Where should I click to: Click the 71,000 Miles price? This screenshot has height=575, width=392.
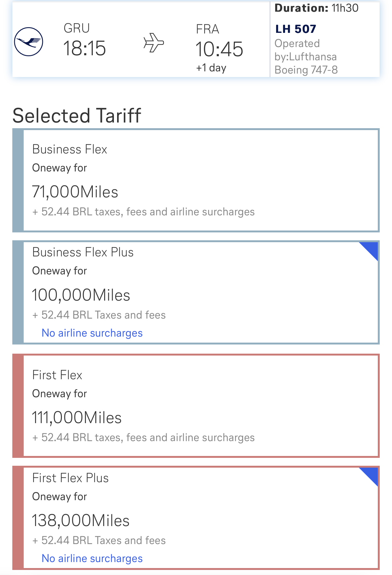coord(75,192)
